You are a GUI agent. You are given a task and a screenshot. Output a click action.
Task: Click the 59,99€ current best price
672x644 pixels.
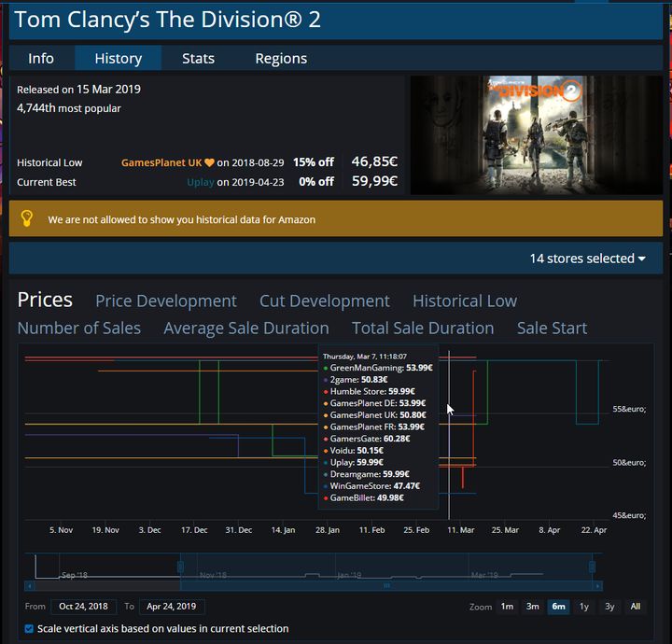point(374,181)
